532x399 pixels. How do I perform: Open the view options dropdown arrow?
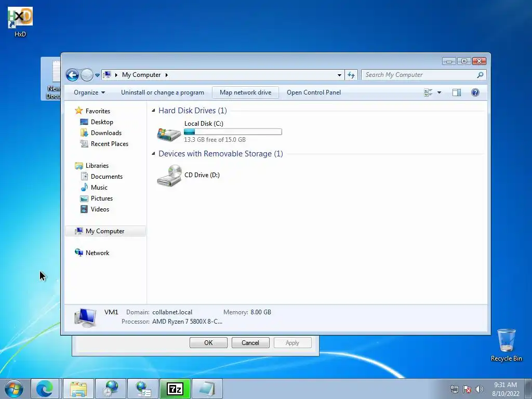(440, 92)
